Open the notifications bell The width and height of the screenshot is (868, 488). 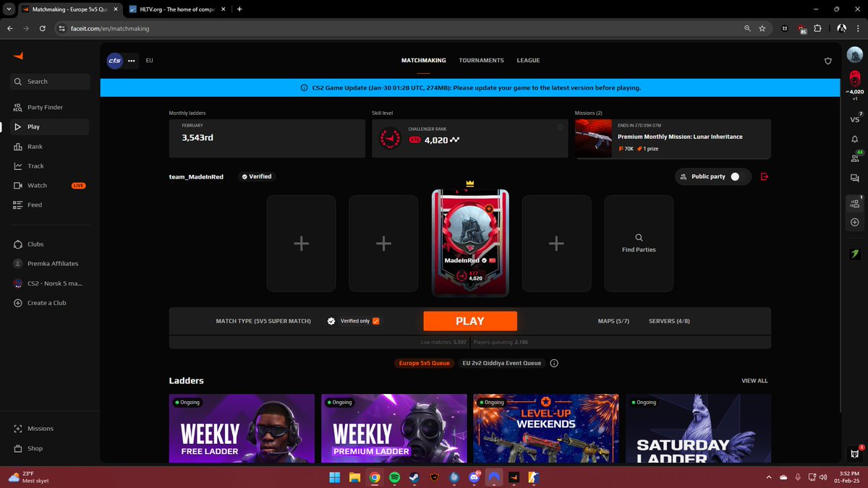coord(854,139)
